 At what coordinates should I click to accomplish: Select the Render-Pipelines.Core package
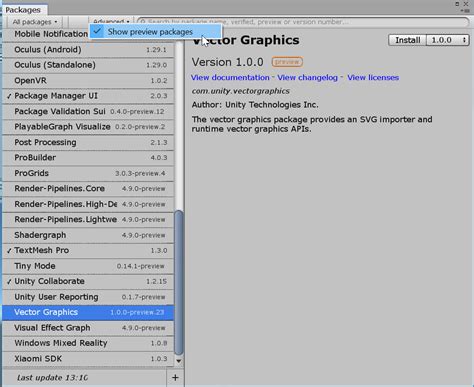(x=88, y=189)
